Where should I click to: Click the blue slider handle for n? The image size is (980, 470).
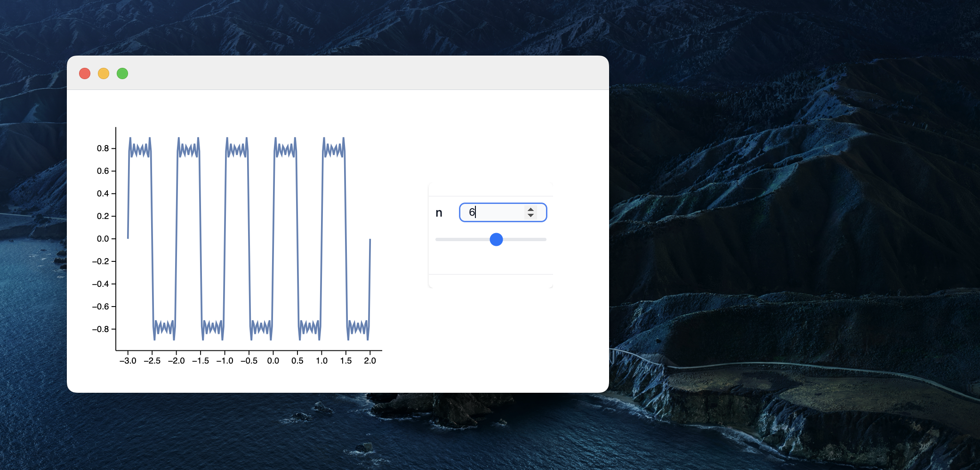point(496,239)
